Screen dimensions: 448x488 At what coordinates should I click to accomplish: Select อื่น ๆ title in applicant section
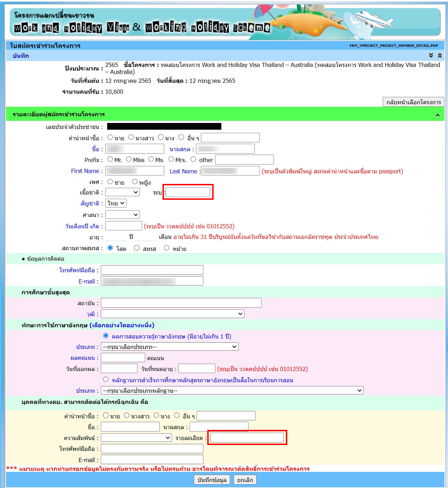click(181, 137)
